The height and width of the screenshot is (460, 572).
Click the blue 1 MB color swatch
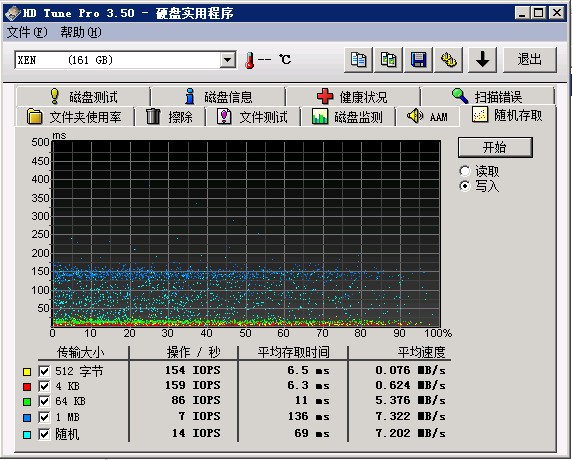[27, 418]
